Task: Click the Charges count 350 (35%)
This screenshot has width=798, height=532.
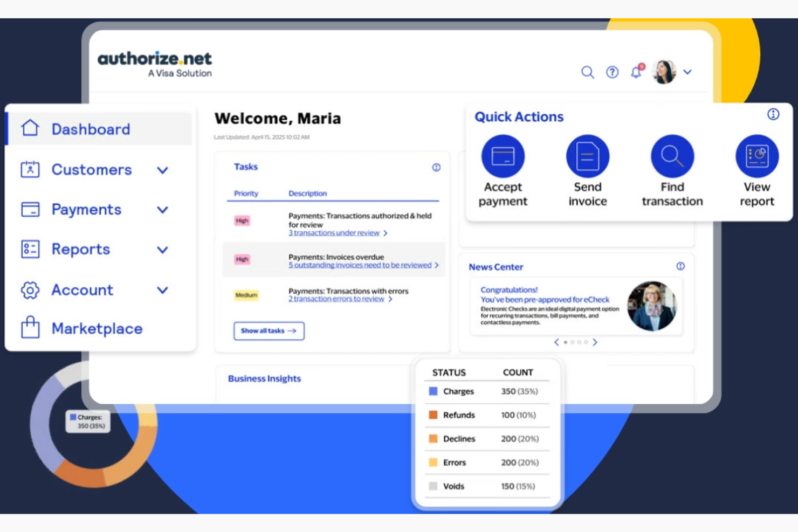Action: pos(519,391)
